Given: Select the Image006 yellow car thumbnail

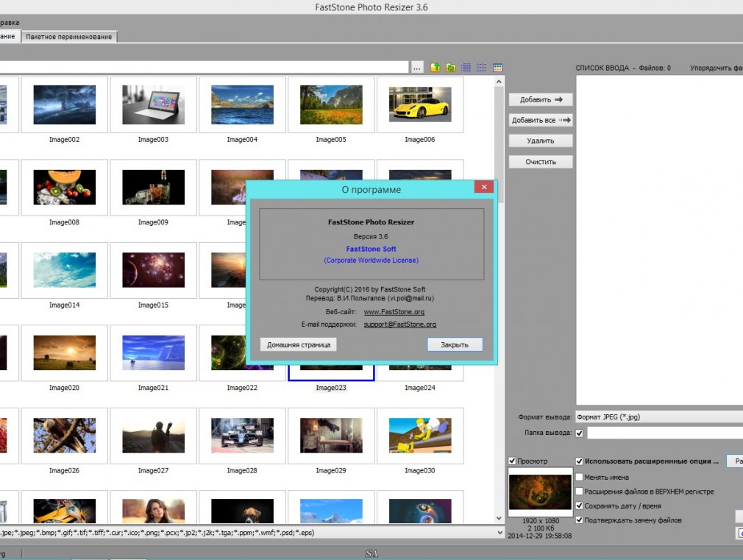Looking at the screenshot, I should click(x=420, y=104).
